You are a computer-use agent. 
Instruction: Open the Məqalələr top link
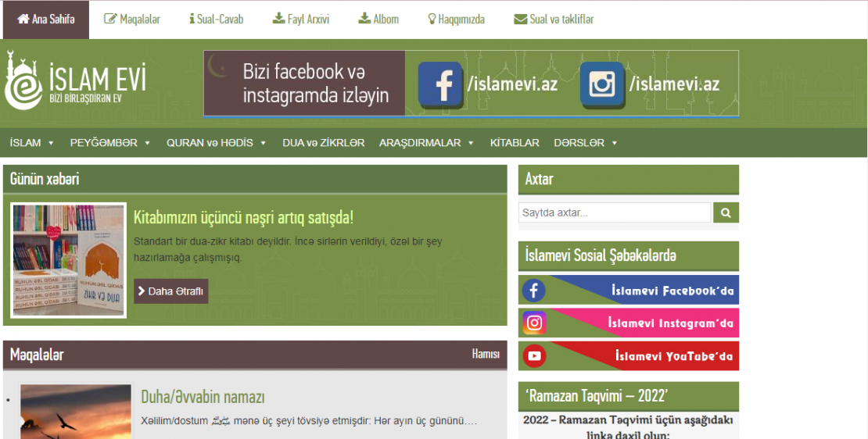[x=132, y=20]
